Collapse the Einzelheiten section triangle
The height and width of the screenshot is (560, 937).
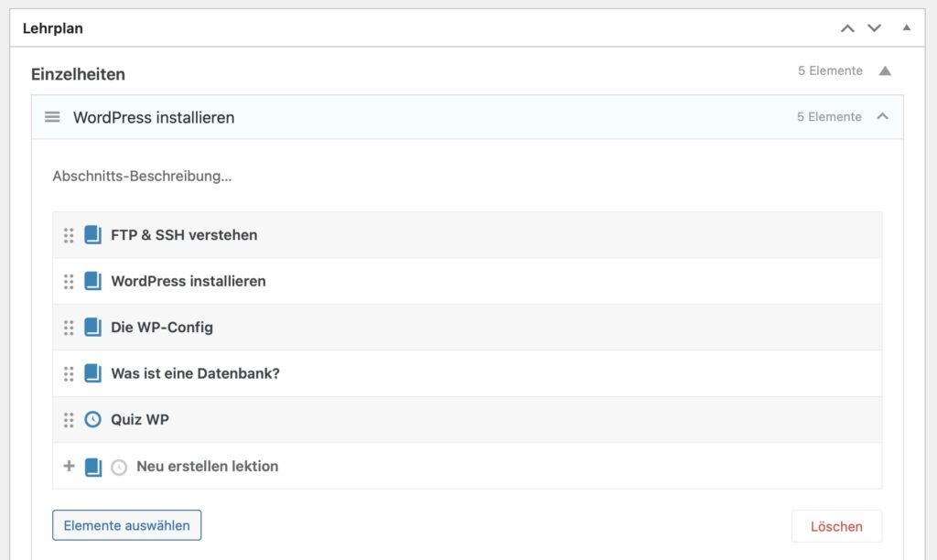click(885, 71)
